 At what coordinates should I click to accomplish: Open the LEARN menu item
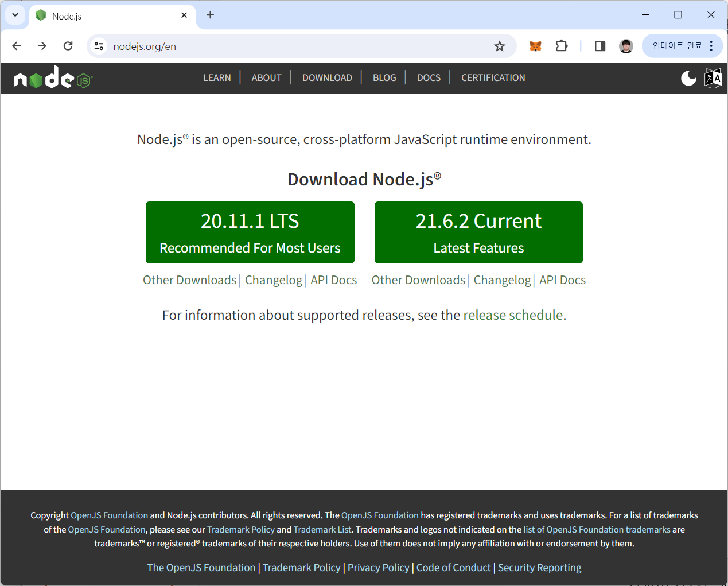pyautogui.click(x=217, y=77)
